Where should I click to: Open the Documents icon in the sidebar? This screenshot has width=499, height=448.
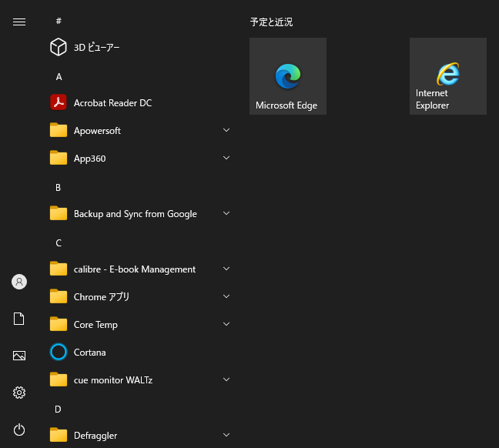[x=19, y=319]
